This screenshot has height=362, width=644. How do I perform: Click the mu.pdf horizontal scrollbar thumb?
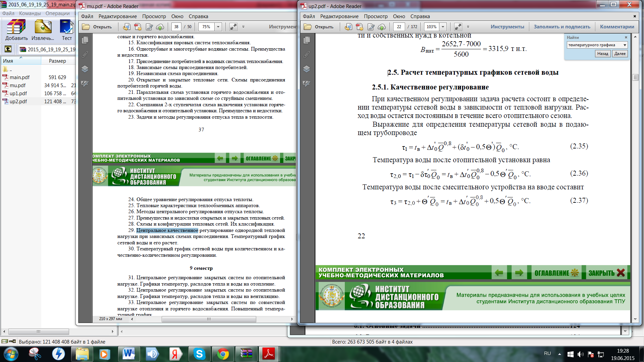tap(209, 319)
